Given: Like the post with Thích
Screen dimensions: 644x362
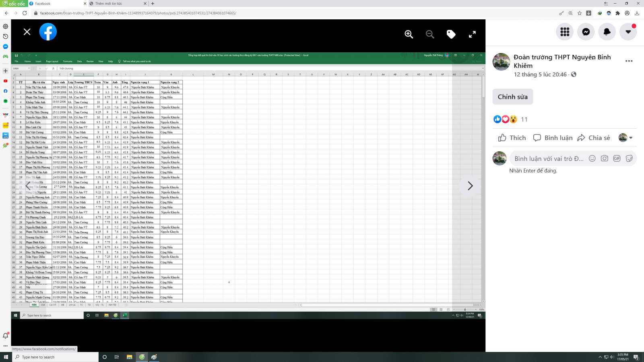Looking at the screenshot, I should pyautogui.click(x=512, y=138).
